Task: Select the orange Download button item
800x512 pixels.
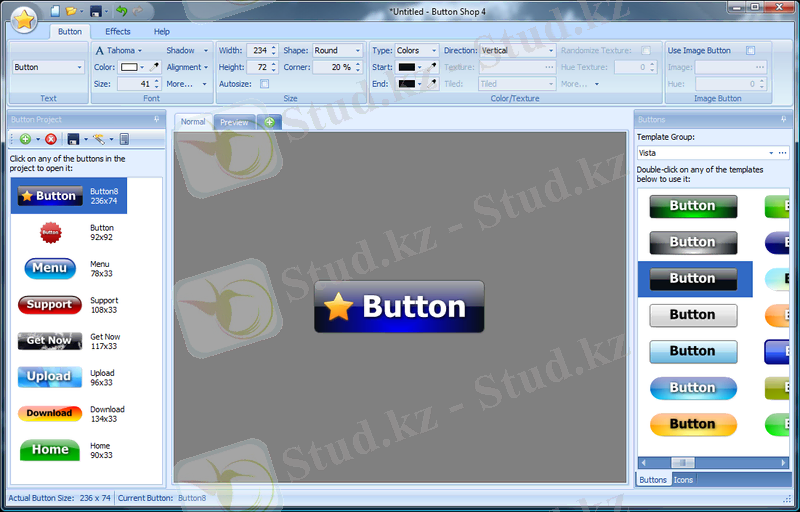Action: coord(69,414)
